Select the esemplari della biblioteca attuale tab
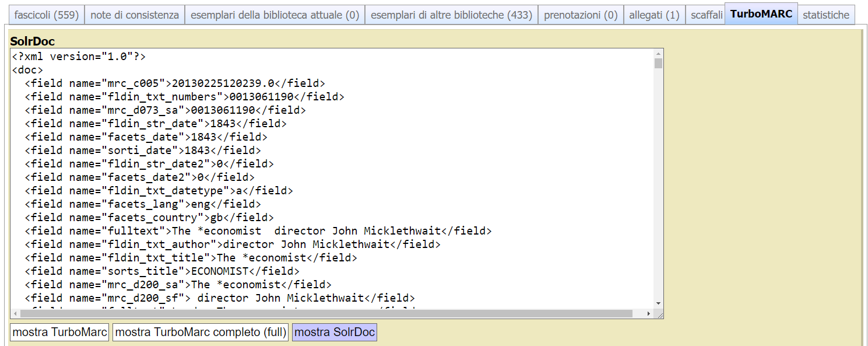The height and width of the screenshot is (346, 868). pos(275,15)
